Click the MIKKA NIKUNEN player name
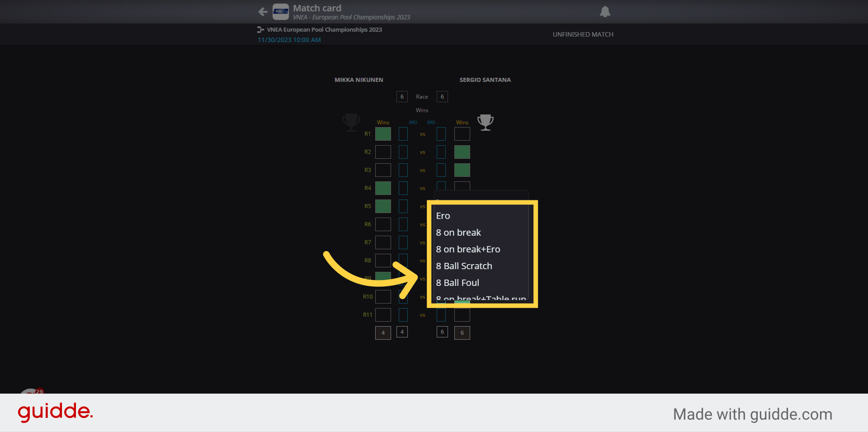 (359, 80)
